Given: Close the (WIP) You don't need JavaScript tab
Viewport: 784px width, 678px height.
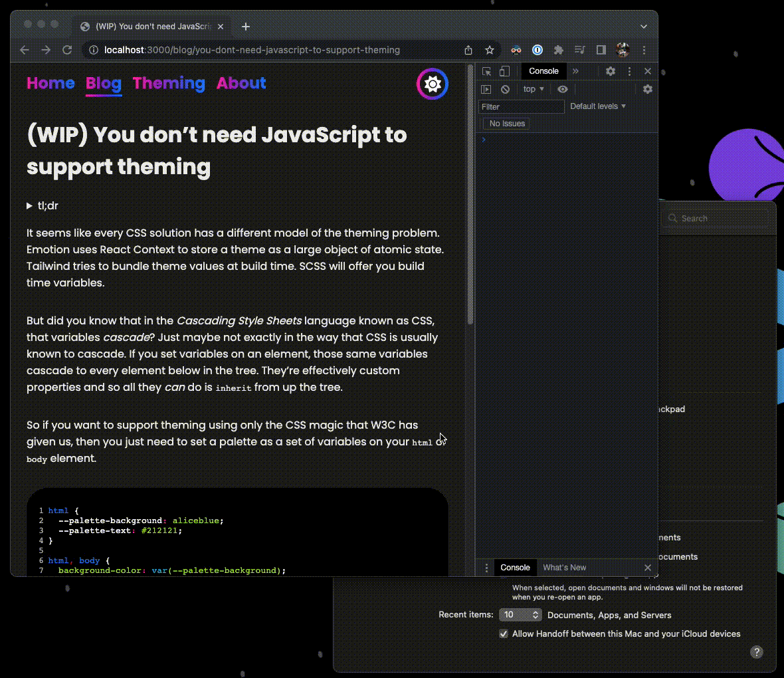Looking at the screenshot, I should click(221, 27).
